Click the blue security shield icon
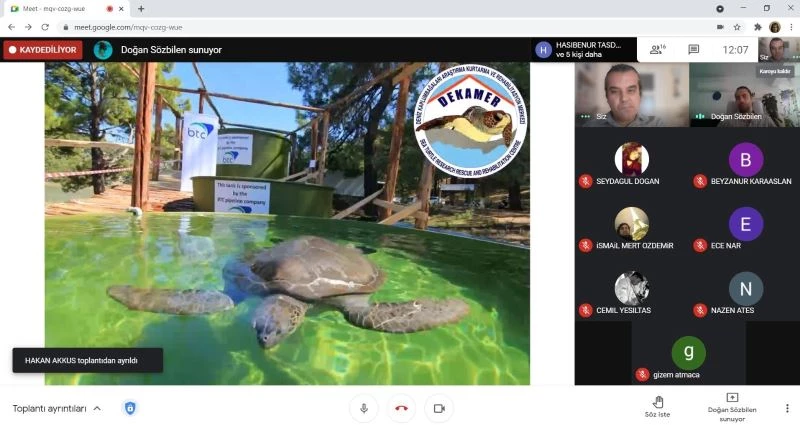This screenshot has width=800, height=425. point(130,408)
